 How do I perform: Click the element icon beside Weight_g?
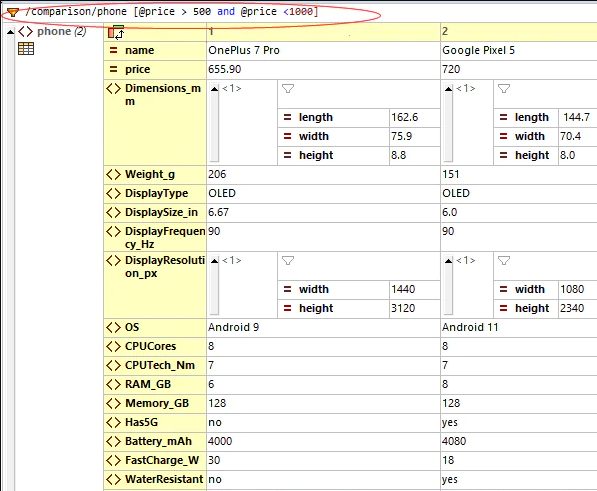coord(113,174)
